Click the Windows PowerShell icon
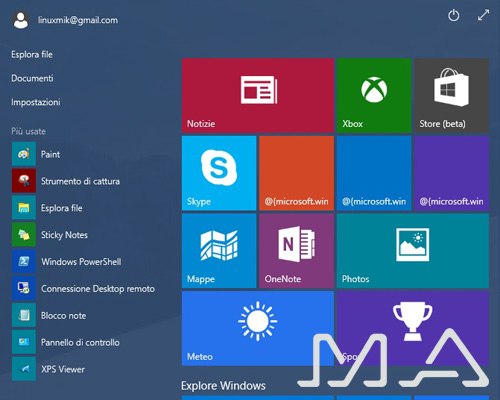Viewport: 500px width, 400px height. [x=24, y=261]
